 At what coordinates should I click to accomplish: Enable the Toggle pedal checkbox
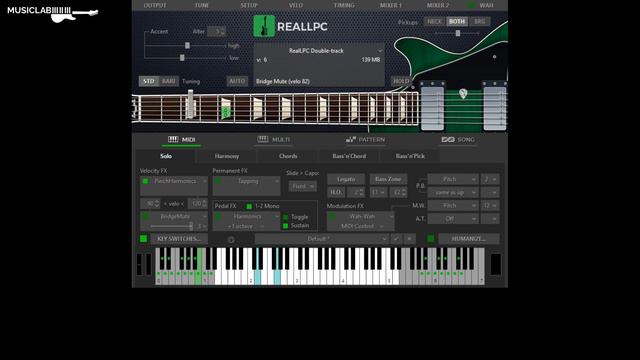pyautogui.click(x=285, y=217)
